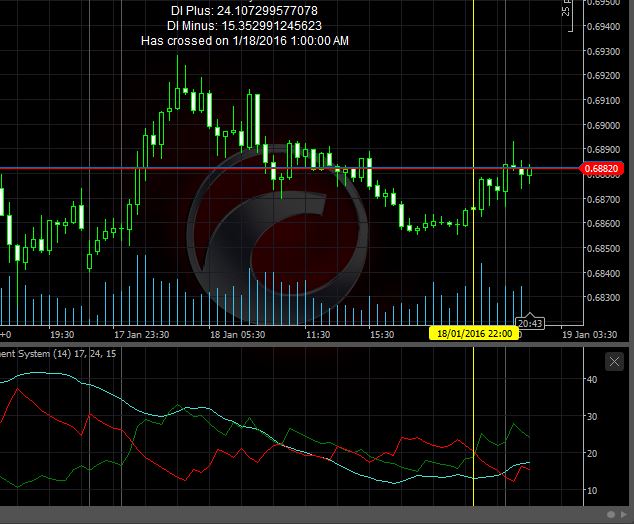The width and height of the screenshot is (634, 524).
Task: Click the 0.69200 price axis label
Action: pos(603,76)
